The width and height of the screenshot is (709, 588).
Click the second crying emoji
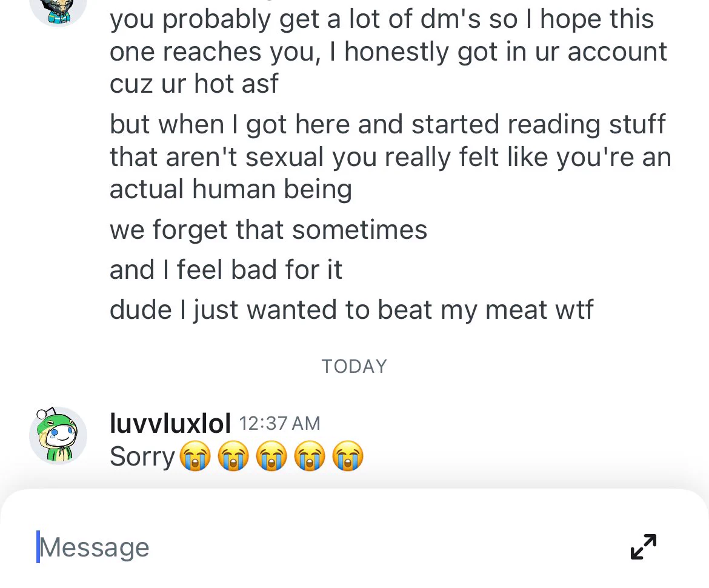[x=234, y=456]
